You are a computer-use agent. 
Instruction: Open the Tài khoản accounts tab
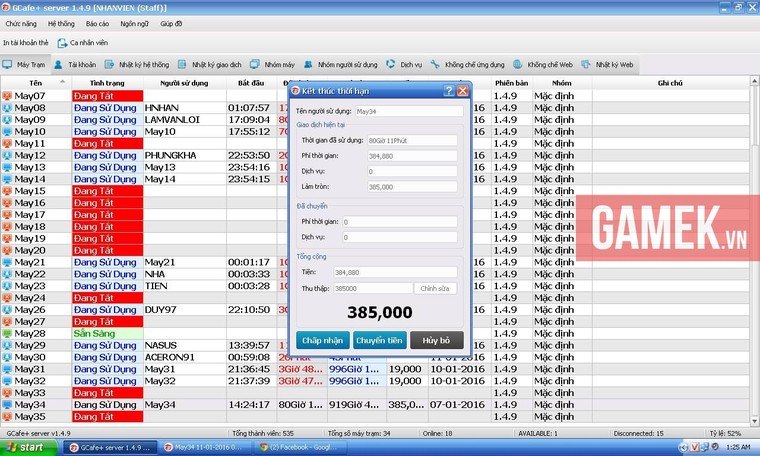(76, 64)
